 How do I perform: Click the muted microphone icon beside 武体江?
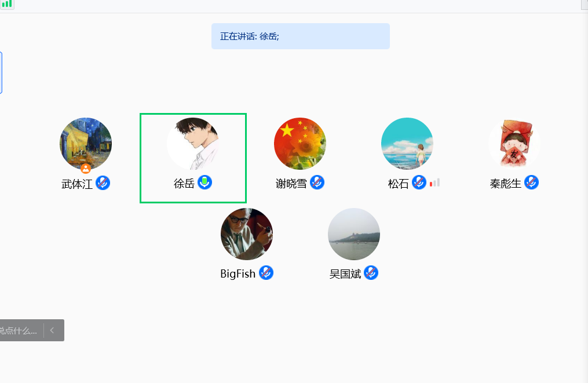(103, 183)
